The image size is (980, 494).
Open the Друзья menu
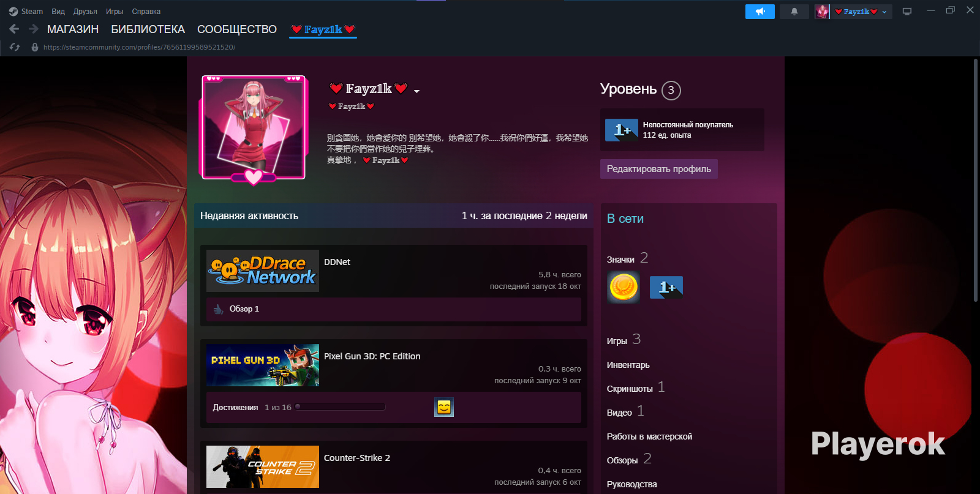click(85, 12)
